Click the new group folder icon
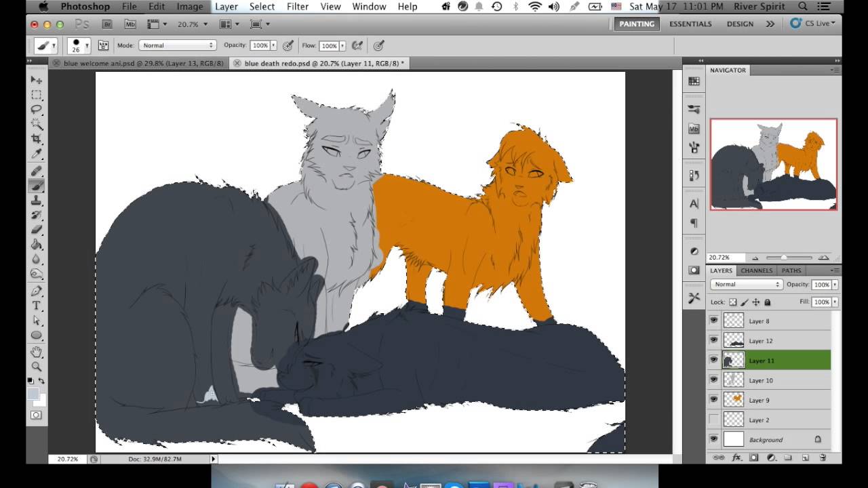The image size is (868, 488). [788, 458]
